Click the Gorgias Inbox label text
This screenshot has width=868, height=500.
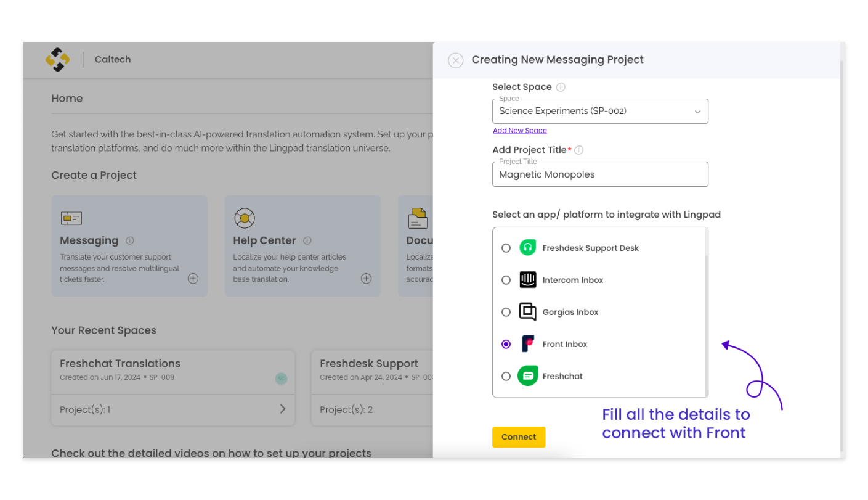(570, 313)
